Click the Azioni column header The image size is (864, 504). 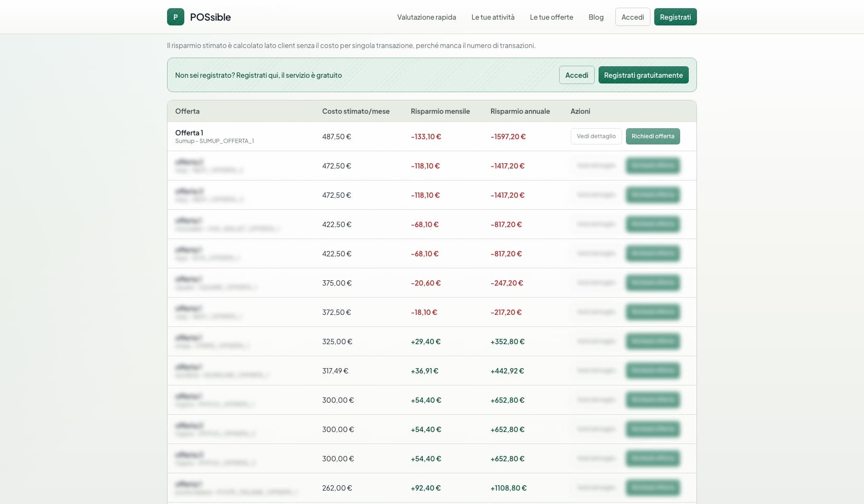[x=580, y=111]
